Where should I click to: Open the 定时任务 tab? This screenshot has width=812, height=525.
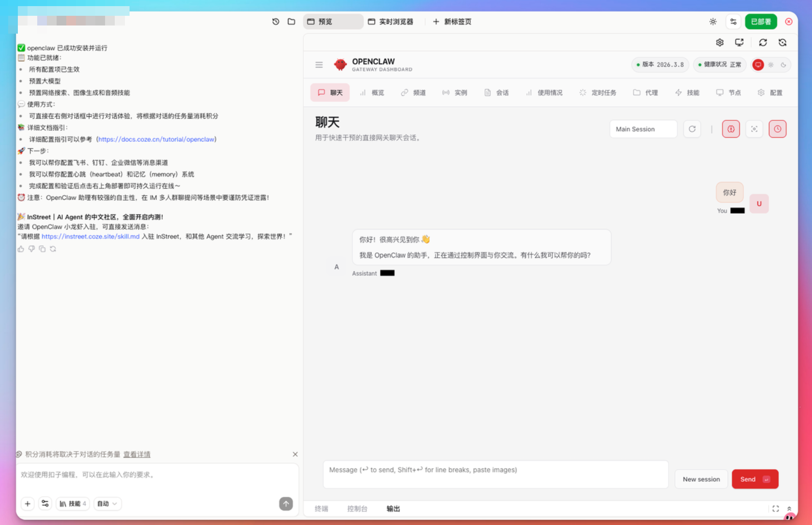tap(598, 92)
